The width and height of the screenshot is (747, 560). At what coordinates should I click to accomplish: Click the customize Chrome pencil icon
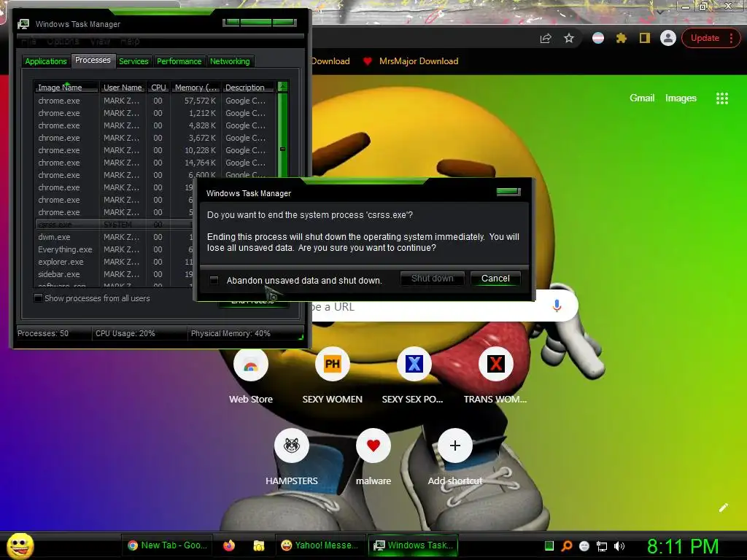[x=723, y=507]
